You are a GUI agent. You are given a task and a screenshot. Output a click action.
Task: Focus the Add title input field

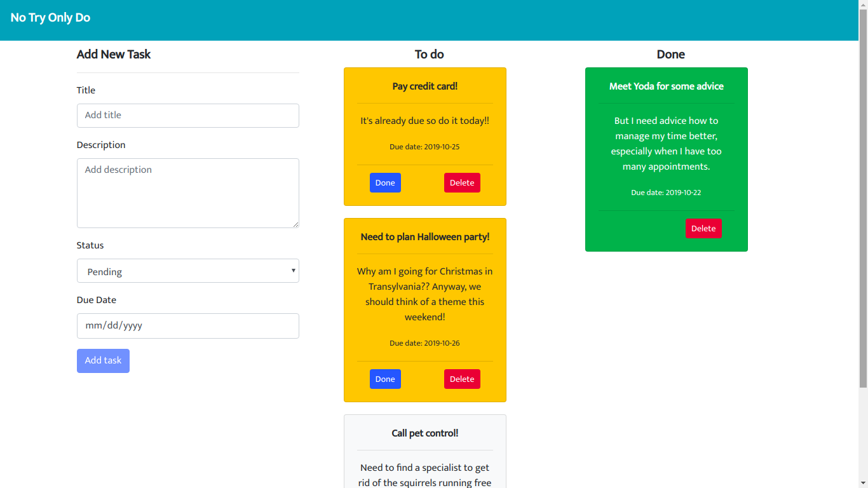(x=187, y=116)
